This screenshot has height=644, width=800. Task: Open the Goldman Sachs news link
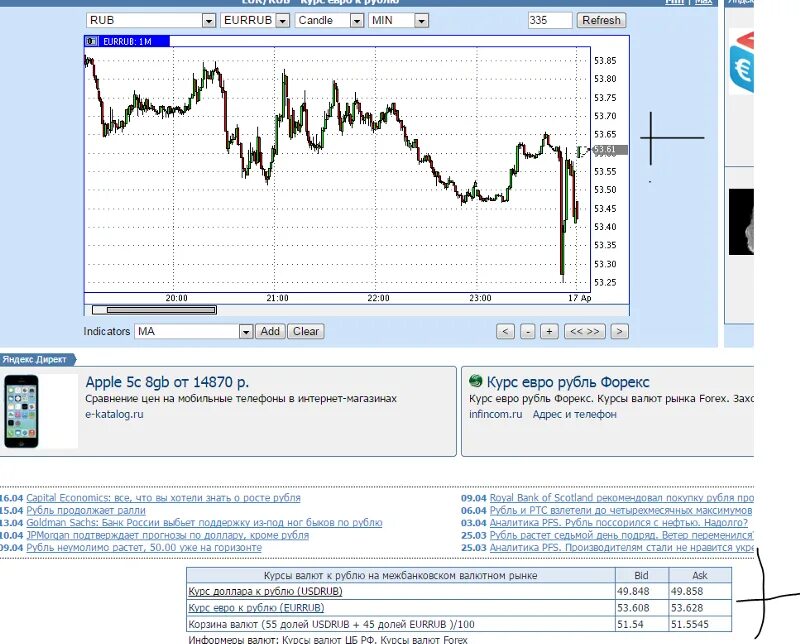tap(204, 523)
